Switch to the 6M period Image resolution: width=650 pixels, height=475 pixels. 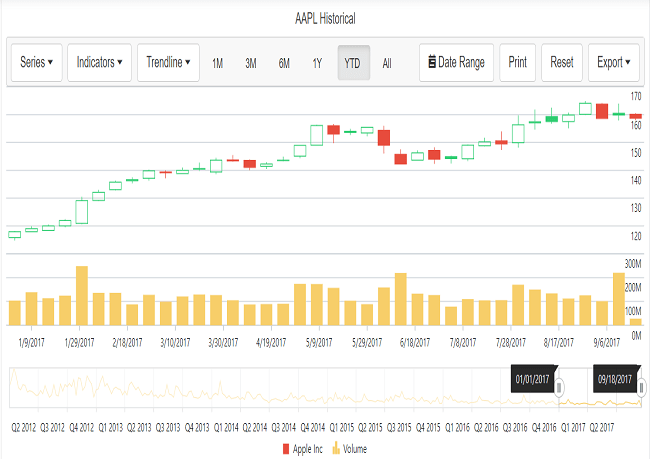click(x=284, y=63)
